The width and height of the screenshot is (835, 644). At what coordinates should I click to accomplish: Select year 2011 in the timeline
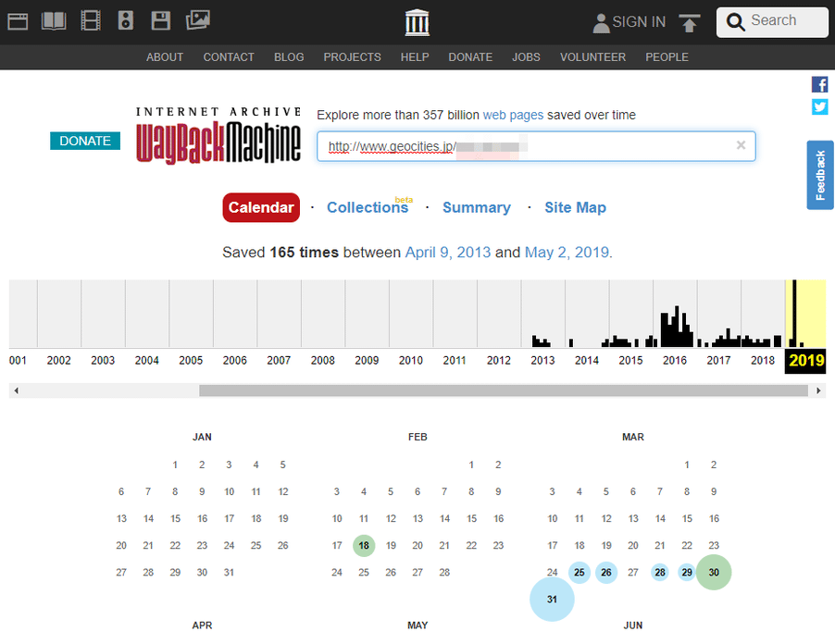[x=455, y=360]
